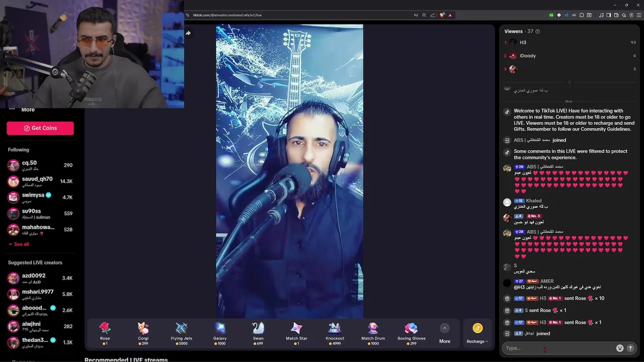Image resolution: width=644 pixels, height=362 pixels.
Task: Open suggested creator aboood...
Action: pos(40,310)
